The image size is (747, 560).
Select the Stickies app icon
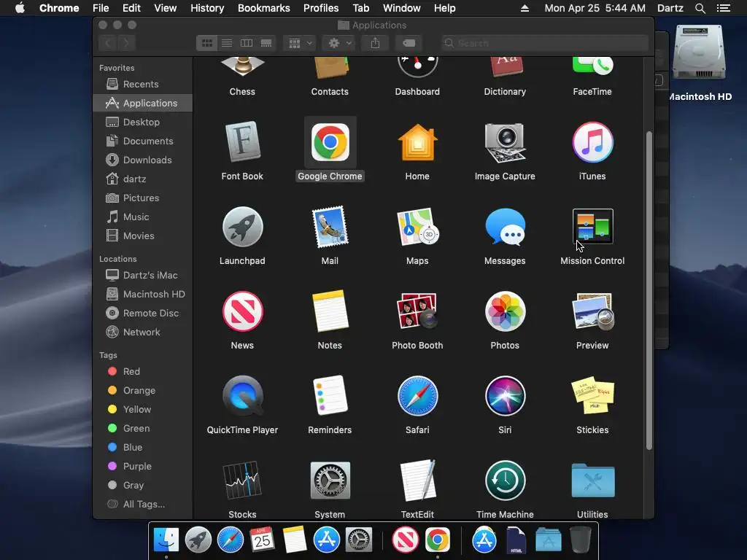tap(592, 395)
